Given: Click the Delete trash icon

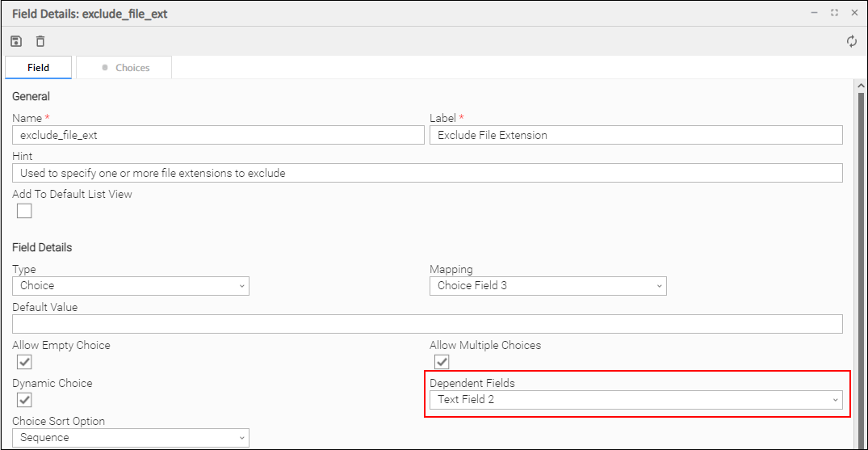Looking at the screenshot, I should (40, 41).
